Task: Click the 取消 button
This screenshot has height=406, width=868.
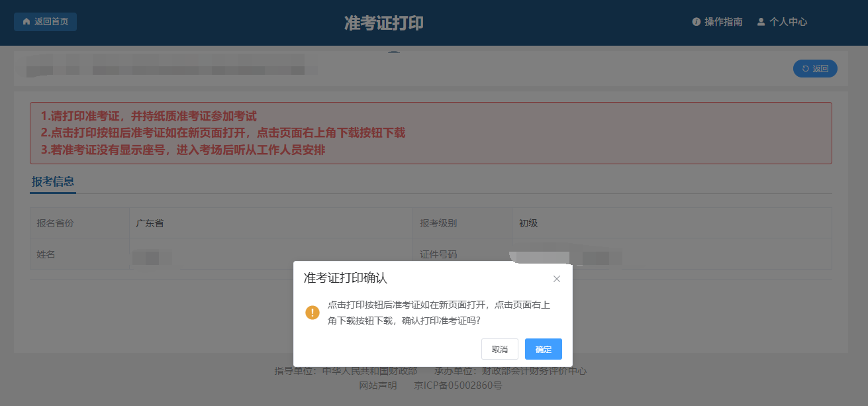Action: [500, 349]
